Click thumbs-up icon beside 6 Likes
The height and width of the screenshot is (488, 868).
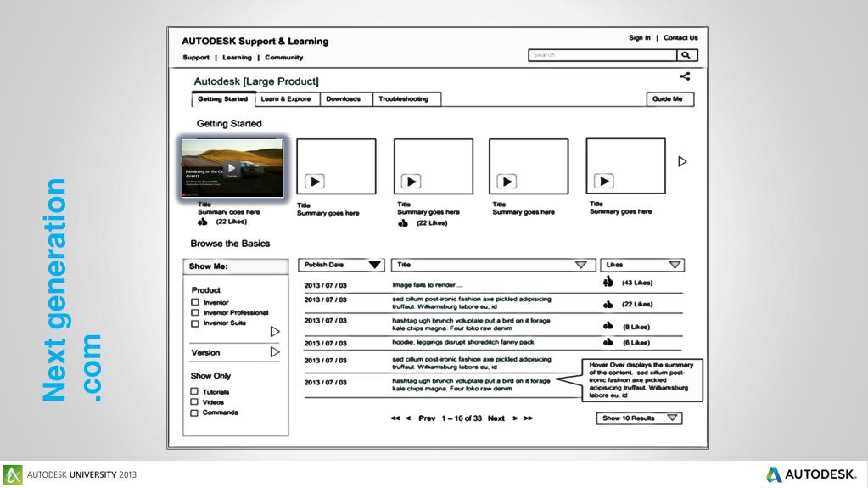pos(608,342)
